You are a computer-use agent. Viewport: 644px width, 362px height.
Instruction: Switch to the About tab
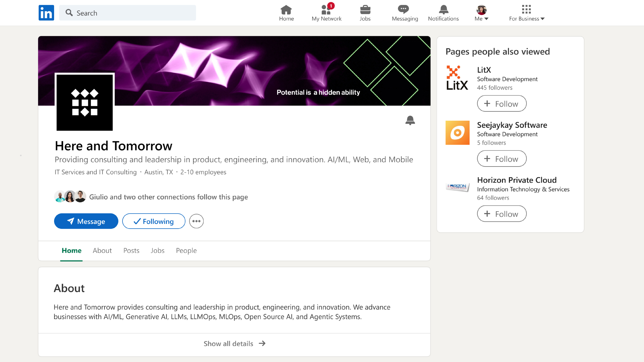pyautogui.click(x=102, y=250)
